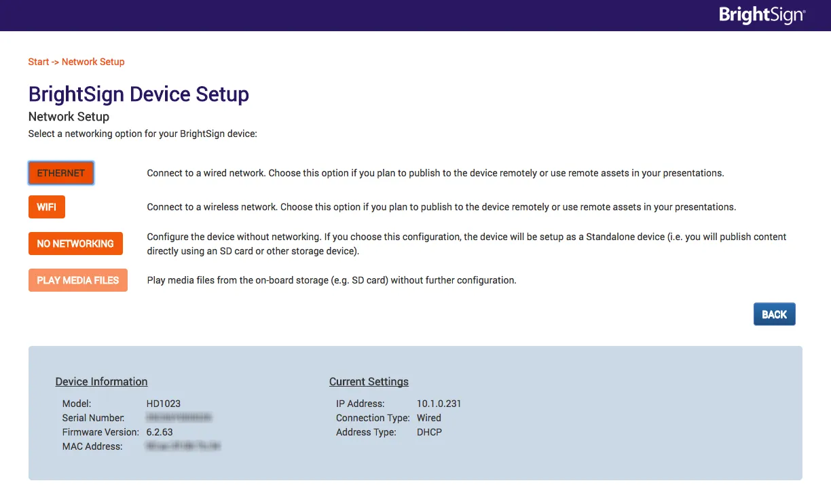Click the BrightSign Device Setup heading

pyautogui.click(x=138, y=94)
